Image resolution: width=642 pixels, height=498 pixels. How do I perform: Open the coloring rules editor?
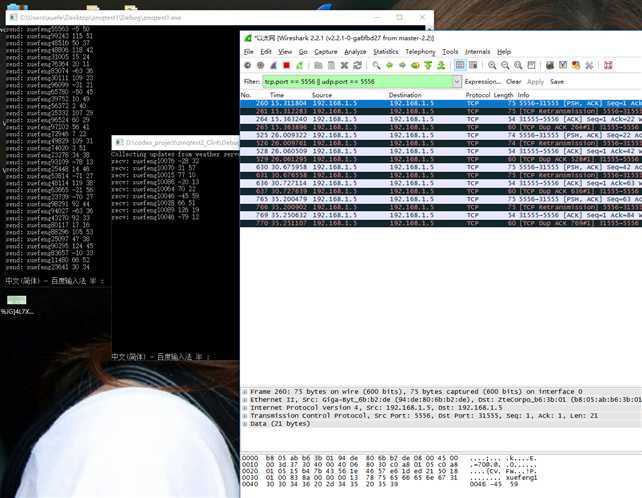pyautogui.click(x=576, y=65)
